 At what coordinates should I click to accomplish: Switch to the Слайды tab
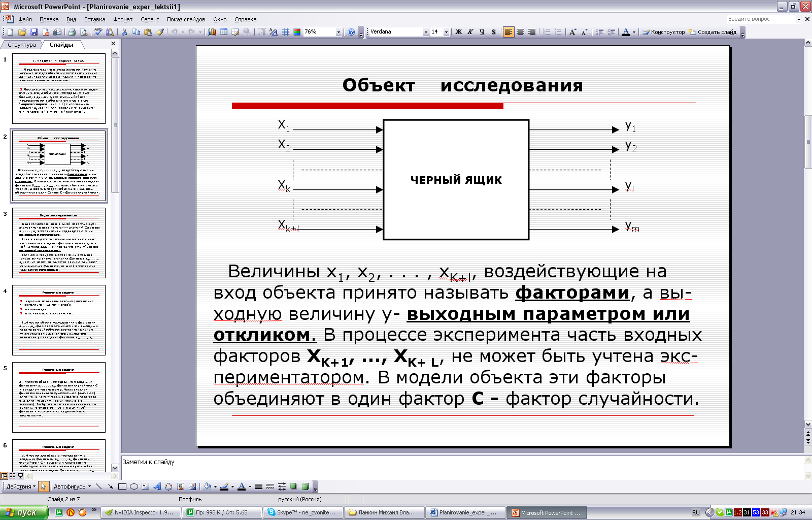pyautogui.click(x=61, y=45)
